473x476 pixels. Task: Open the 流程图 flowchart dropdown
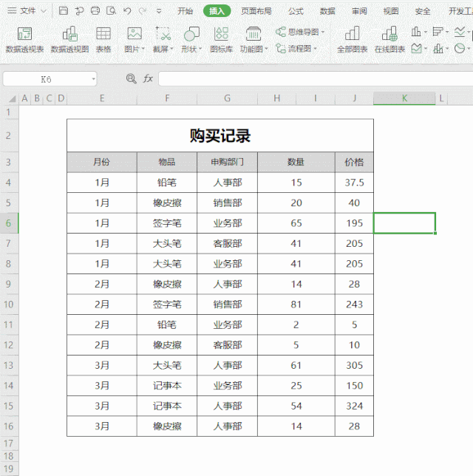(296, 49)
